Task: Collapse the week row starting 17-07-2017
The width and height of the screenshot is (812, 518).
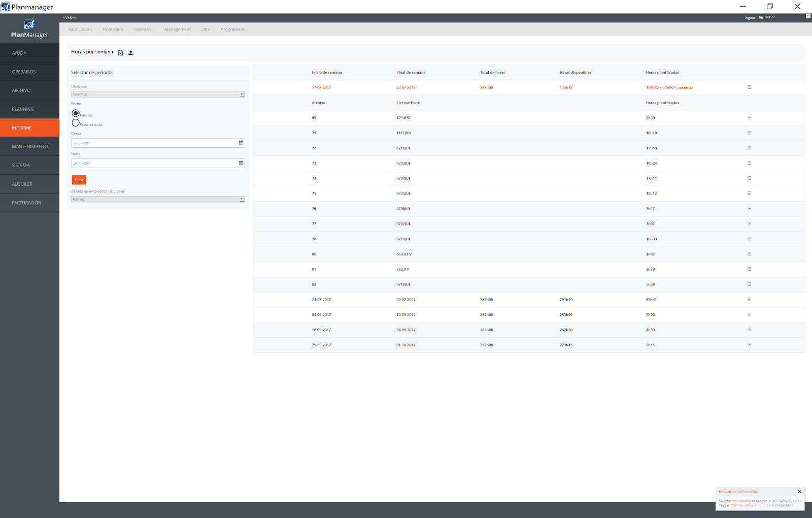Action: tap(750, 87)
